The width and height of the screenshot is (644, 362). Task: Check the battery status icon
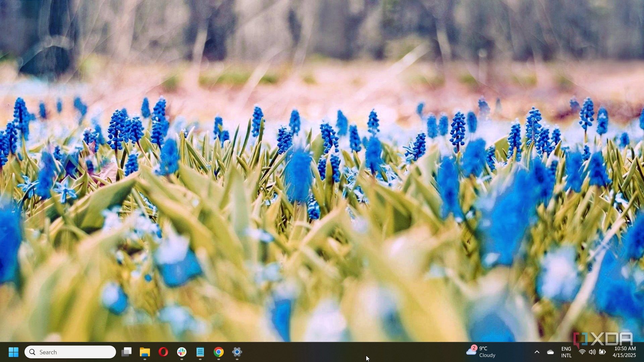pyautogui.click(x=602, y=352)
